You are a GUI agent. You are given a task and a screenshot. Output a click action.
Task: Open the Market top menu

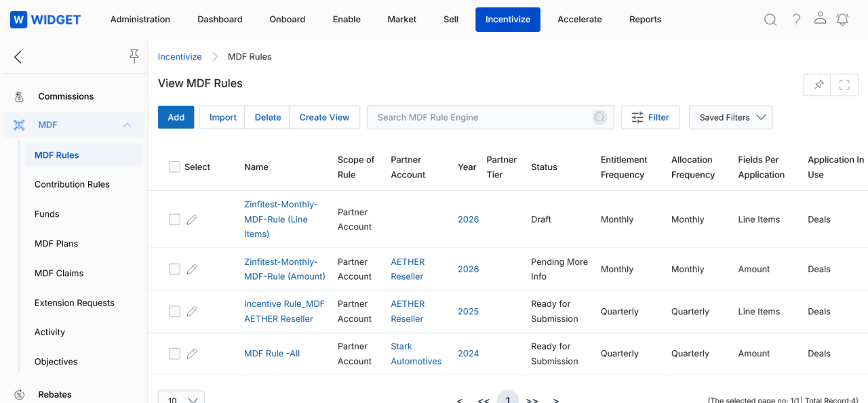(x=402, y=20)
